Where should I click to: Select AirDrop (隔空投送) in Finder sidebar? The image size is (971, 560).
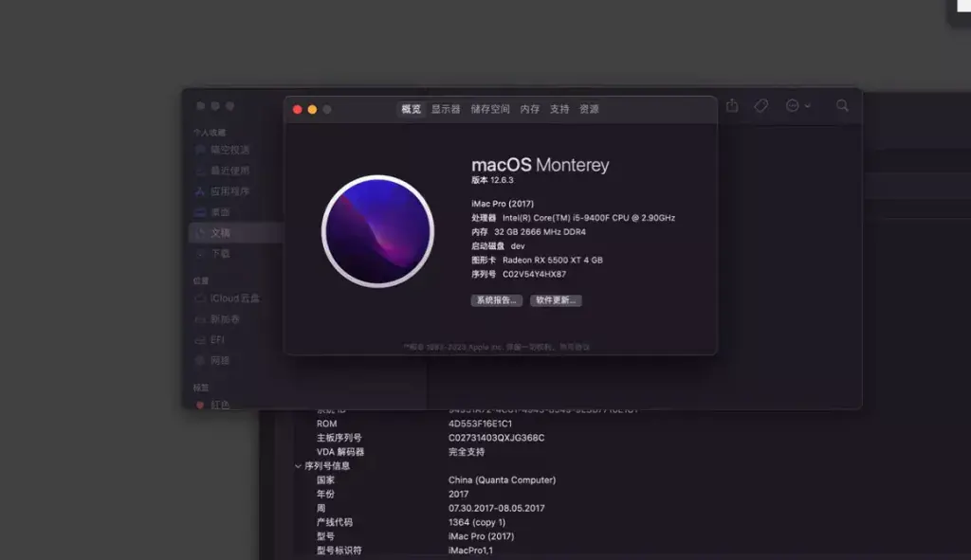[x=229, y=150]
